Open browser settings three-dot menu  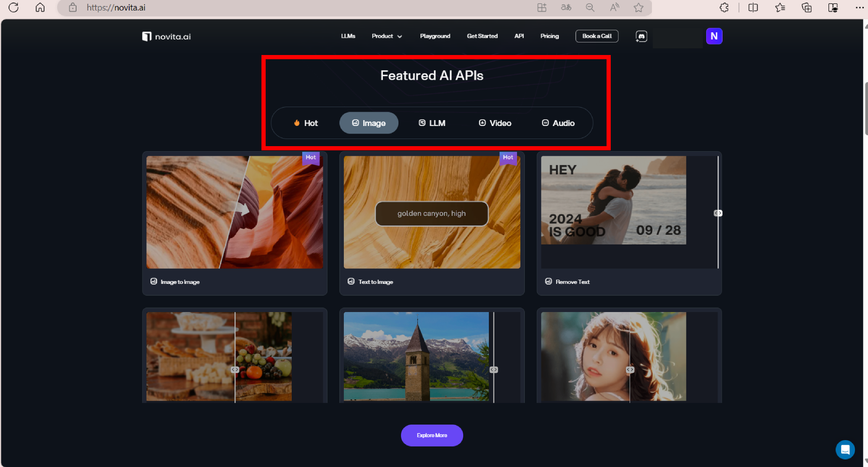[859, 8]
